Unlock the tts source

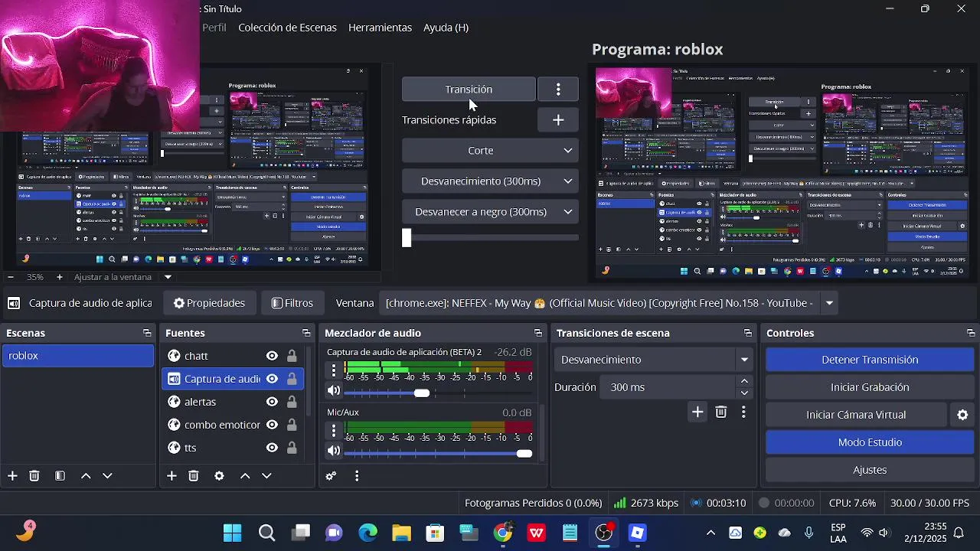click(292, 448)
